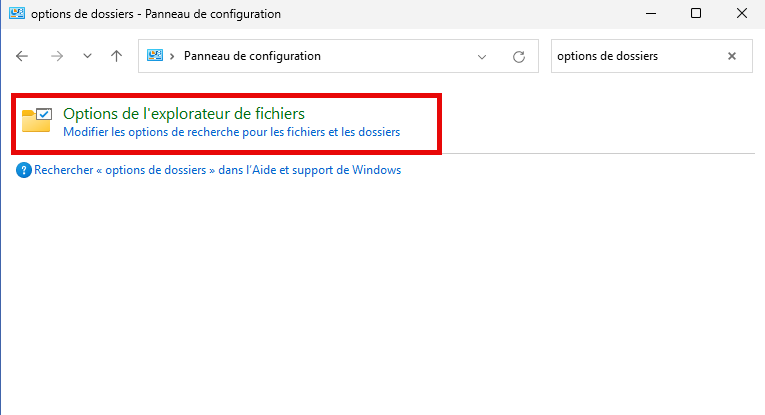Image resolution: width=765 pixels, height=415 pixels.
Task: Click the Control Panel icon in title bar
Action: click(17, 13)
